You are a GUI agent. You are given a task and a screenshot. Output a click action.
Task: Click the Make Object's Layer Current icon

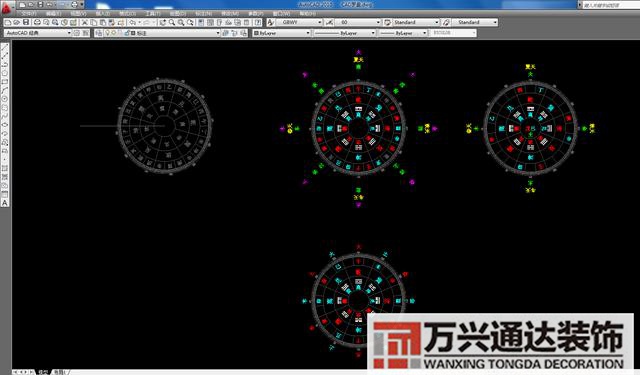pos(225,33)
